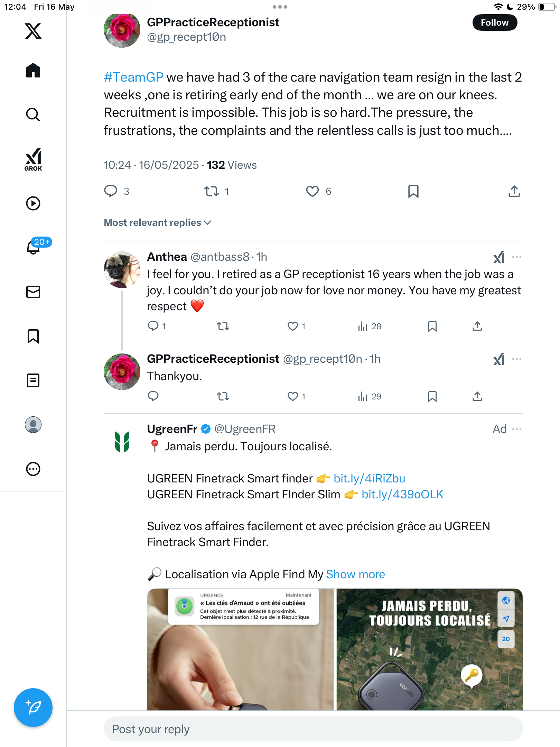Open the search magnifier in sidebar

[x=33, y=114]
